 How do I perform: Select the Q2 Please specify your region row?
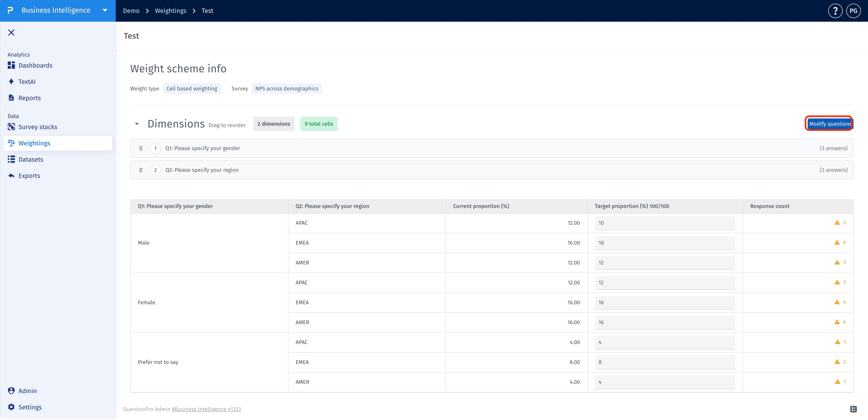492,170
